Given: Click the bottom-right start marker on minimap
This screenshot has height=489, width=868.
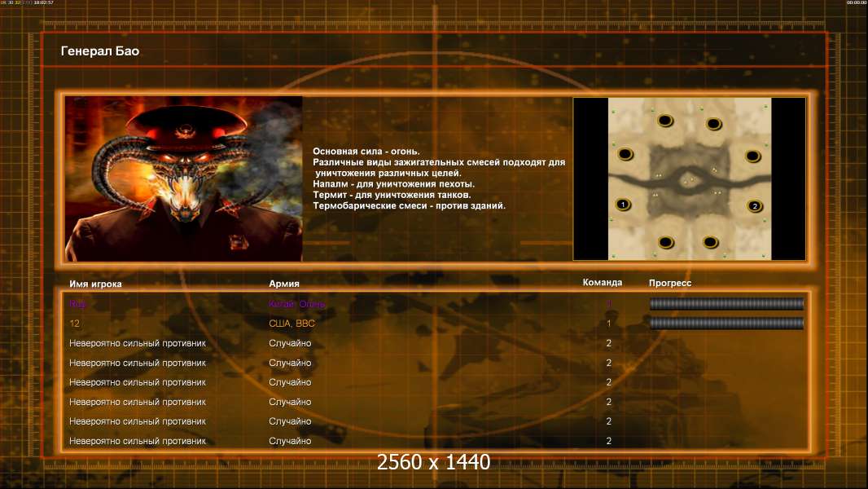Looking at the screenshot, I should (x=710, y=242).
